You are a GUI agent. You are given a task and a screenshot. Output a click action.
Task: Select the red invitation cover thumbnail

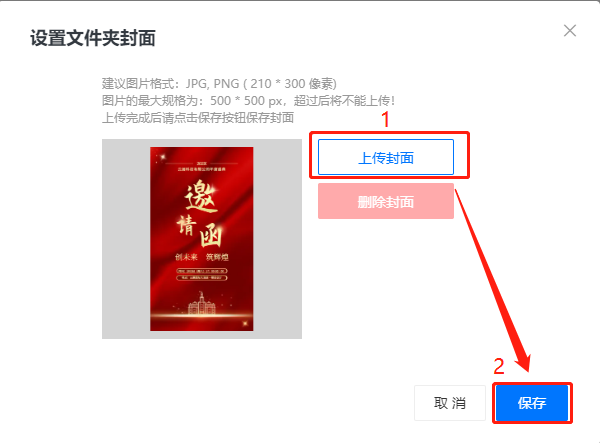pos(202,239)
